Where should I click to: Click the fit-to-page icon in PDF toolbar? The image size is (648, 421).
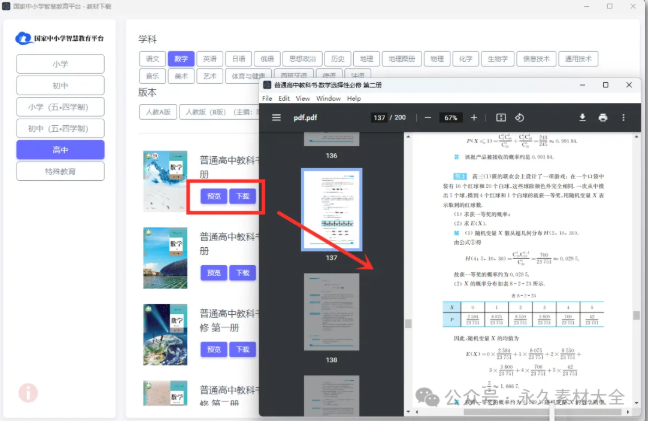coord(501,118)
